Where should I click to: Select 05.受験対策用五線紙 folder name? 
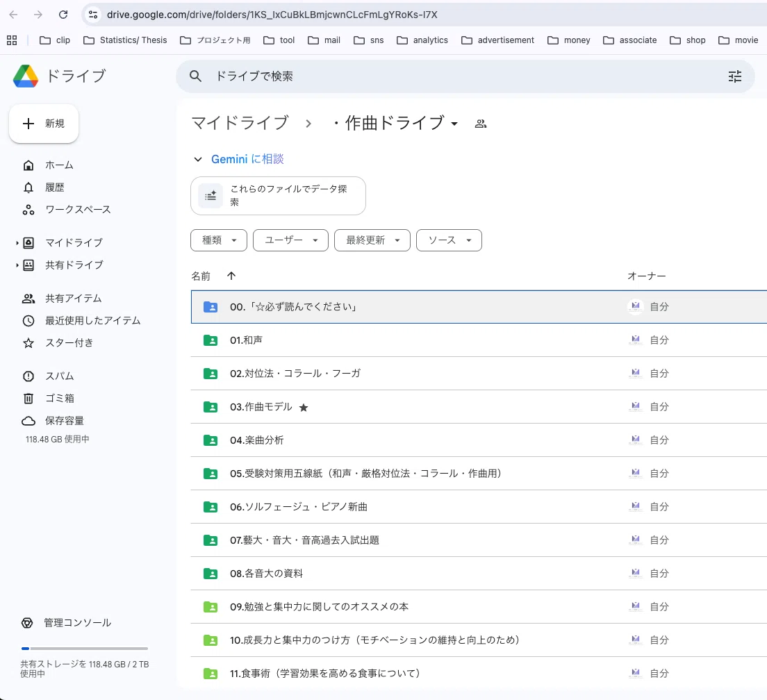click(365, 474)
